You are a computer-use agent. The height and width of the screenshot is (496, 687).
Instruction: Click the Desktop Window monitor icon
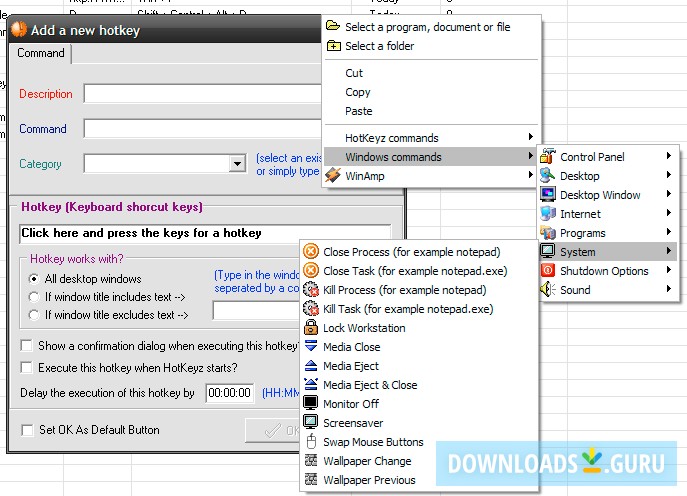pos(548,194)
